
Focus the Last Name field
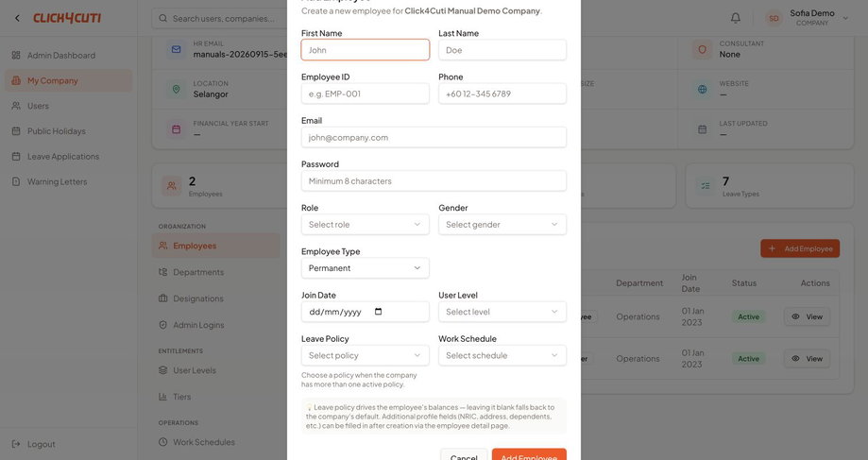502,50
